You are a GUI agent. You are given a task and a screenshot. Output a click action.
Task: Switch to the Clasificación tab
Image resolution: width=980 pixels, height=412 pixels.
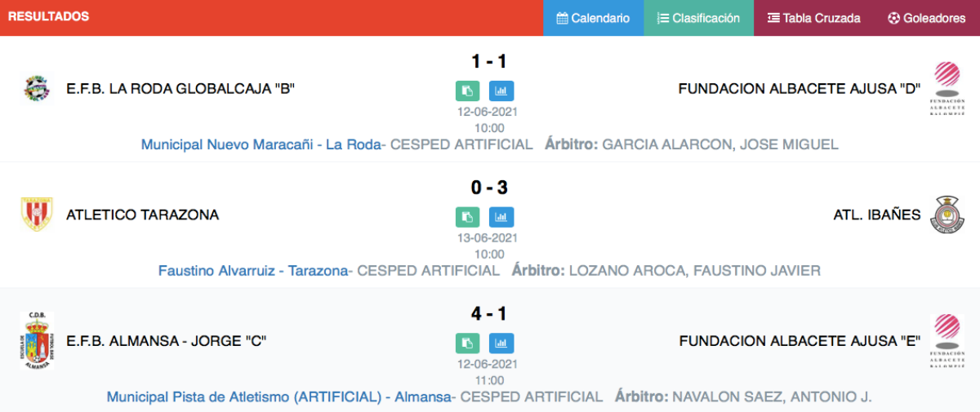(x=699, y=18)
